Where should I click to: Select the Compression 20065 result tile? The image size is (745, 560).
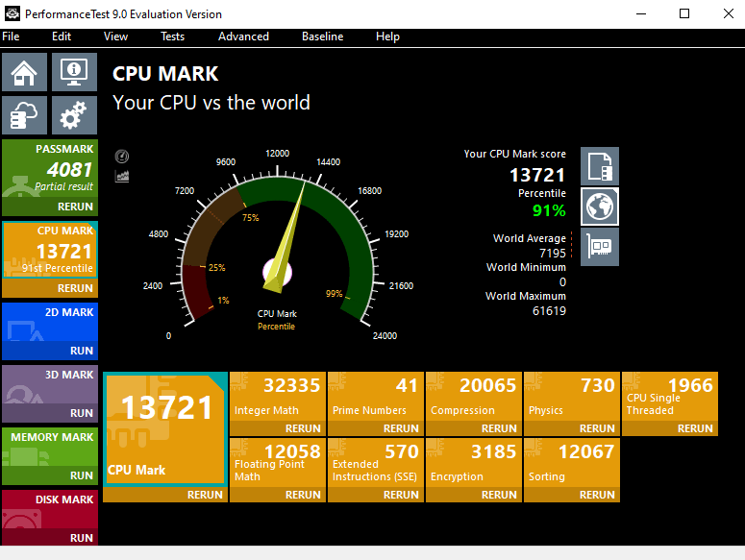[x=474, y=397]
